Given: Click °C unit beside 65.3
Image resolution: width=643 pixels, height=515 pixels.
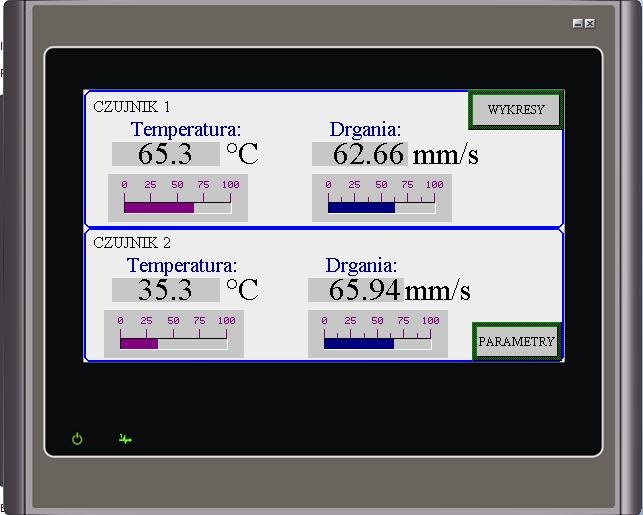Looking at the screenshot, I should [242, 154].
